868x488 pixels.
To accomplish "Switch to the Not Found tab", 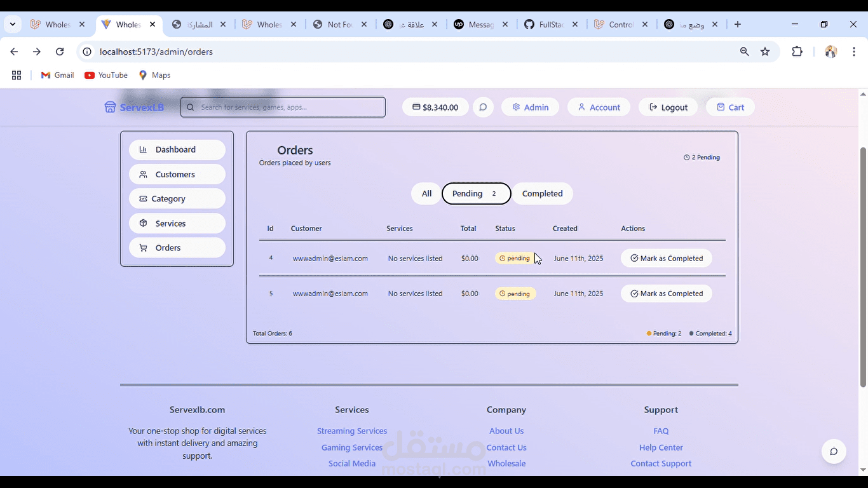I will click(x=341, y=24).
